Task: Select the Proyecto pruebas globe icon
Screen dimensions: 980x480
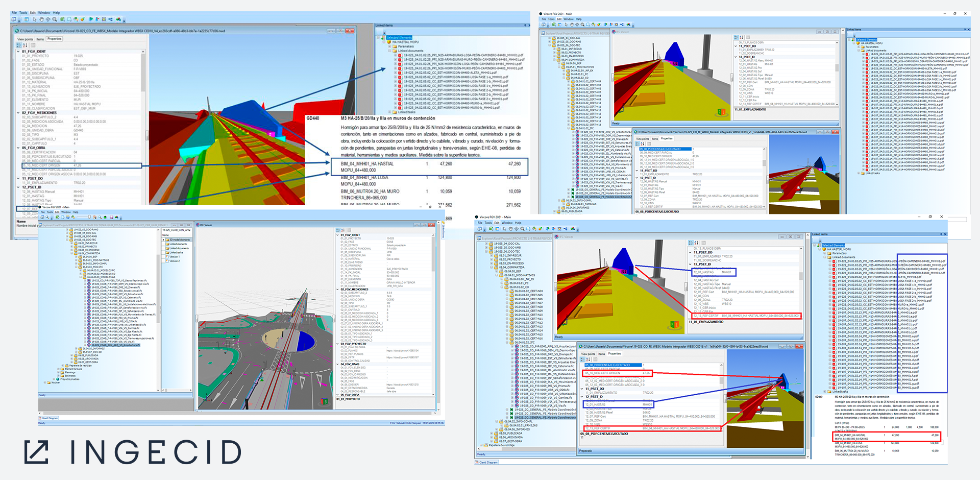Action: [x=58, y=379]
